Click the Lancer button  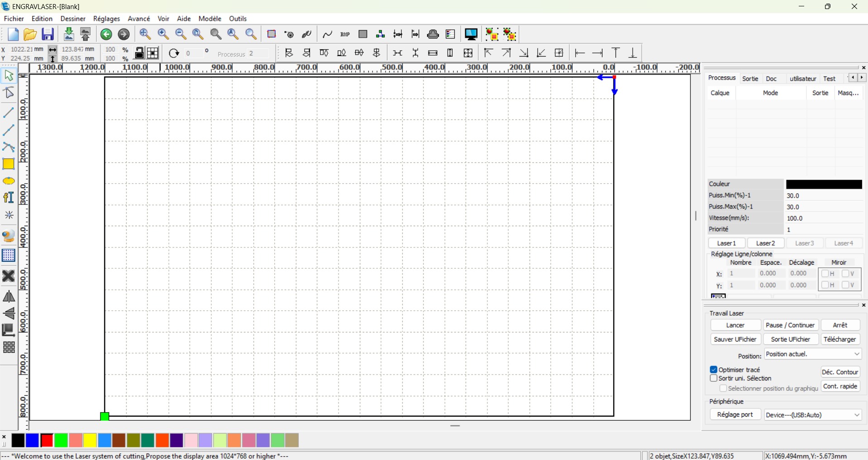coord(735,325)
